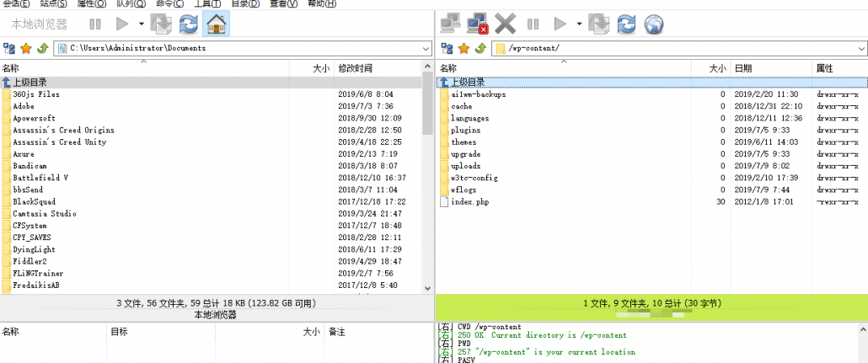Open remote pane bookmarks star icon

[x=463, y=48]
